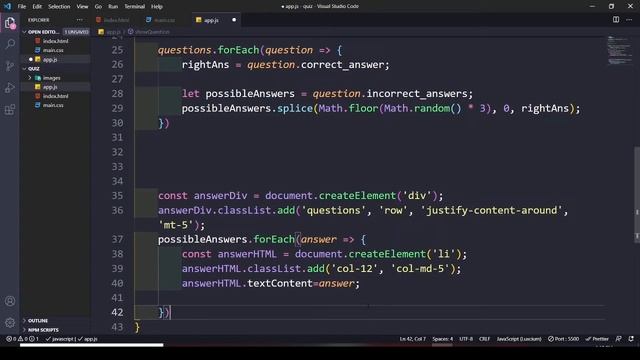Open the Go menu

coord(98,7)
